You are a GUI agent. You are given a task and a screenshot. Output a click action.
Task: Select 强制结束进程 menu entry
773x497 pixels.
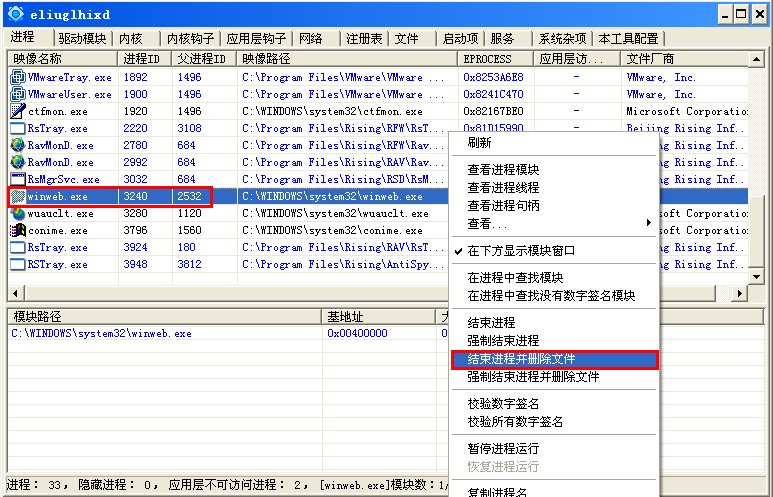click(503, 341)
